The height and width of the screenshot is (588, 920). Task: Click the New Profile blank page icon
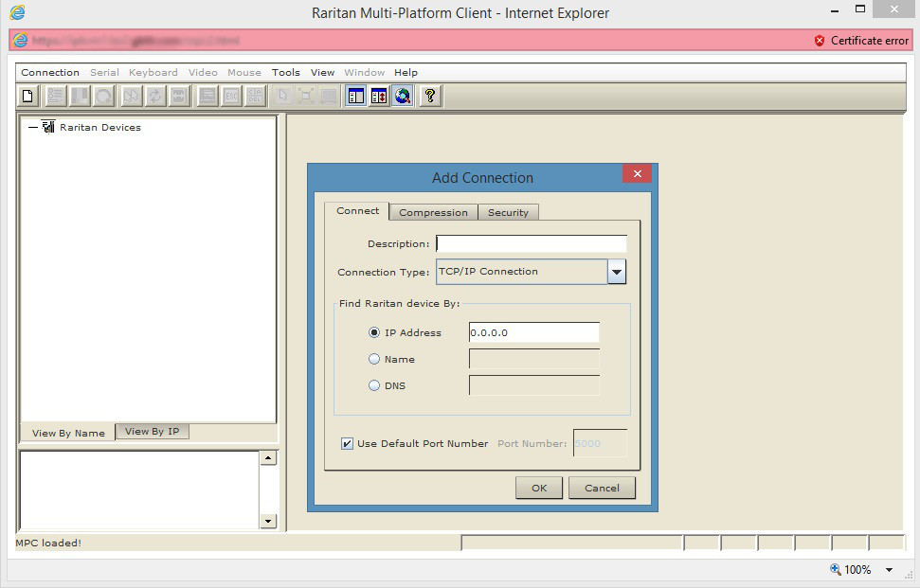click(x=27, y=96)
